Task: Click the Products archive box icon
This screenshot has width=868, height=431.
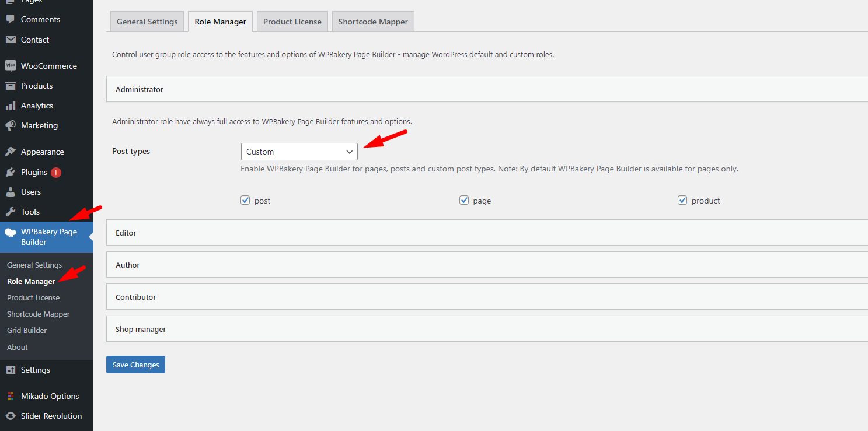Action: point(10,86)
